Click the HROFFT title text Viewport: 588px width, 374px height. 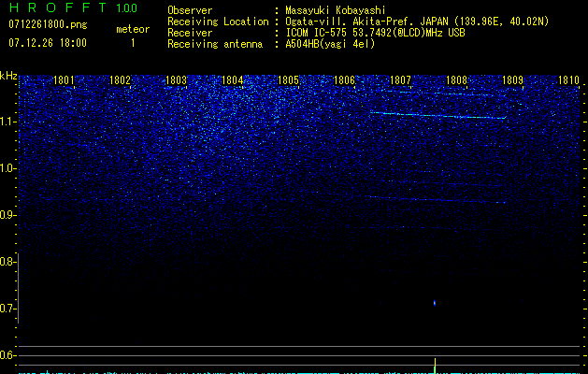(x=58, y=7)
